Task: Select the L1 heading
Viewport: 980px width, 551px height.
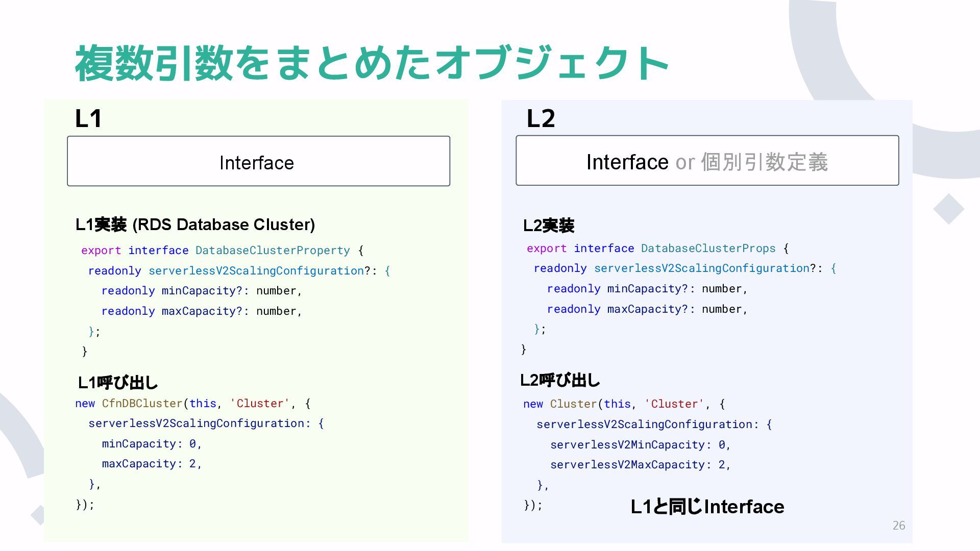Action: [88, 118]
